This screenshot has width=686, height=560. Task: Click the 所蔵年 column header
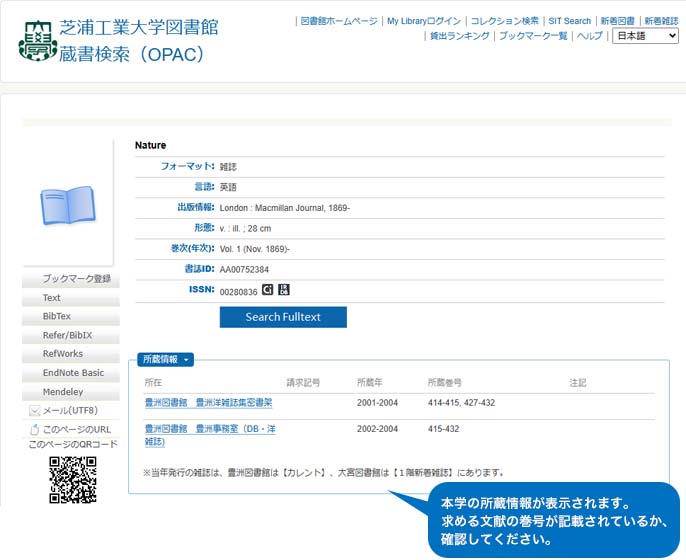[370, 382]
